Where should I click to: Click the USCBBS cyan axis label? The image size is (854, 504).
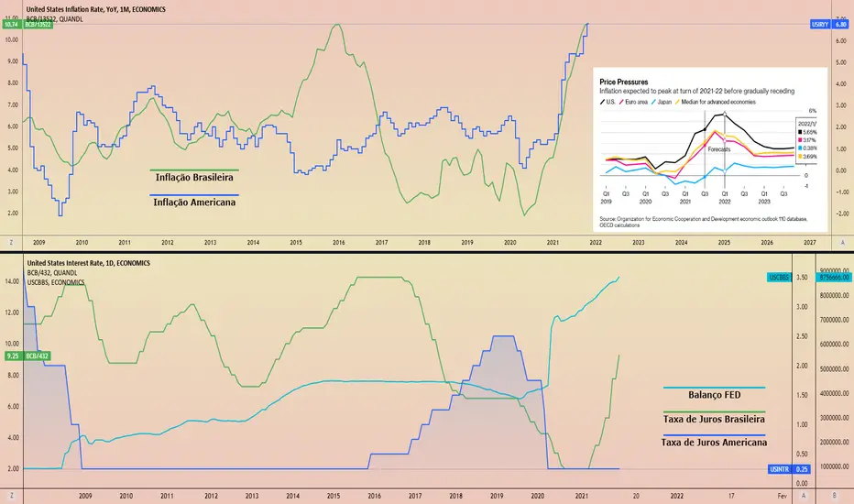(779, 278)
